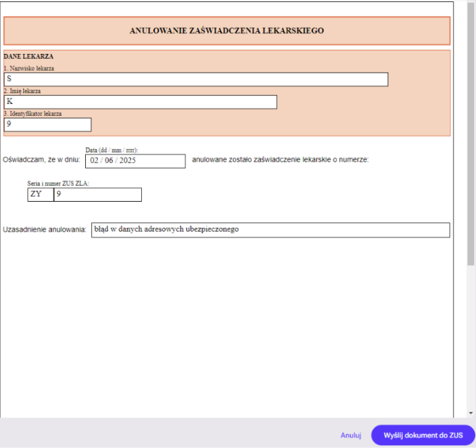Focus the Identyfikator lekarza field
The height and width of the screenshot is (448, 476).
tap(47, 124)
